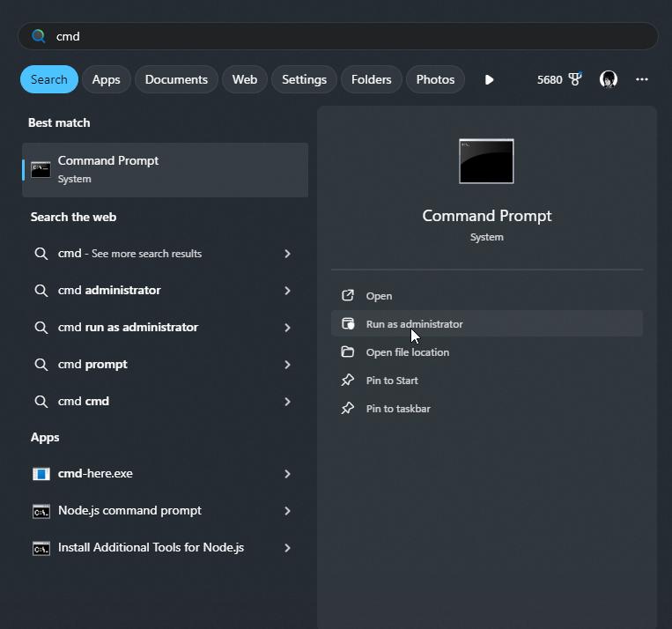Click search icon beside 'cmd - See more'
Viewport: 672px width, 629px height.
tap(41, 254)
